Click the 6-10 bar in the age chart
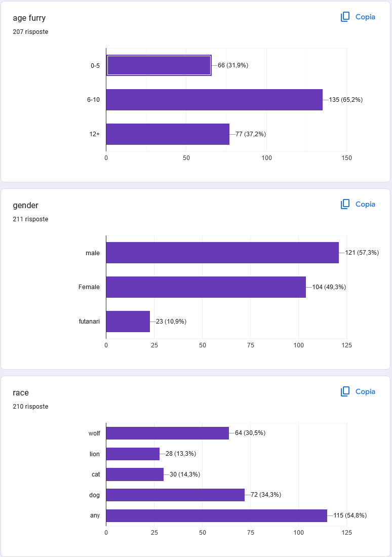Screen dimensions: 392x557 pyautogui.click(x=214, y=100)
